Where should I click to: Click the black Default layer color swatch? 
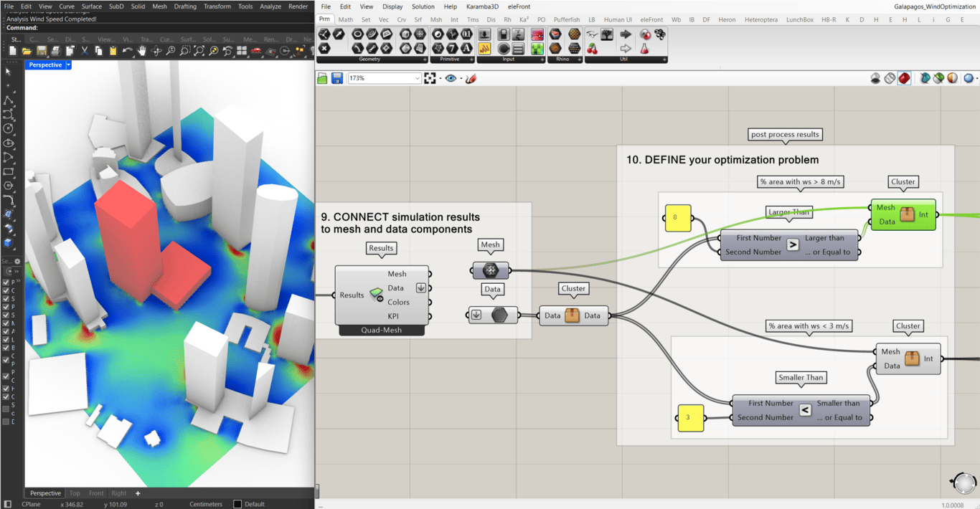tap(237, 504)
